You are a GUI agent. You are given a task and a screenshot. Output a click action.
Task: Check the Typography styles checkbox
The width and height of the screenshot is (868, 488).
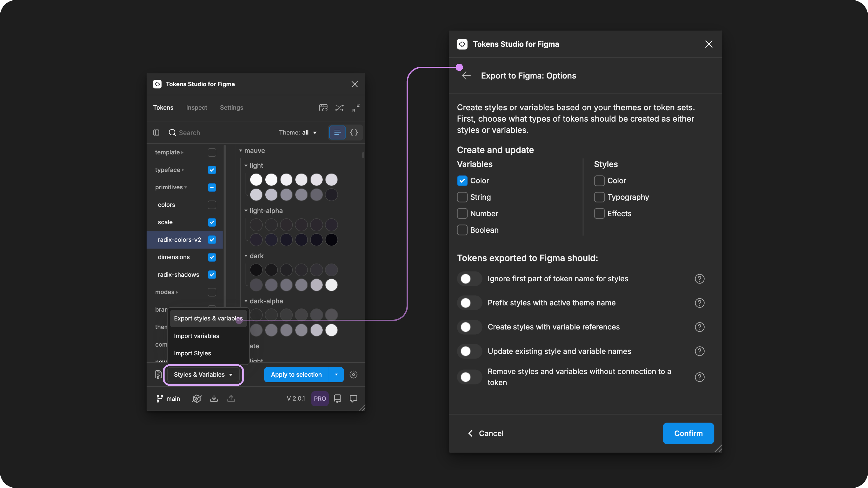click(x=599, y=197)
